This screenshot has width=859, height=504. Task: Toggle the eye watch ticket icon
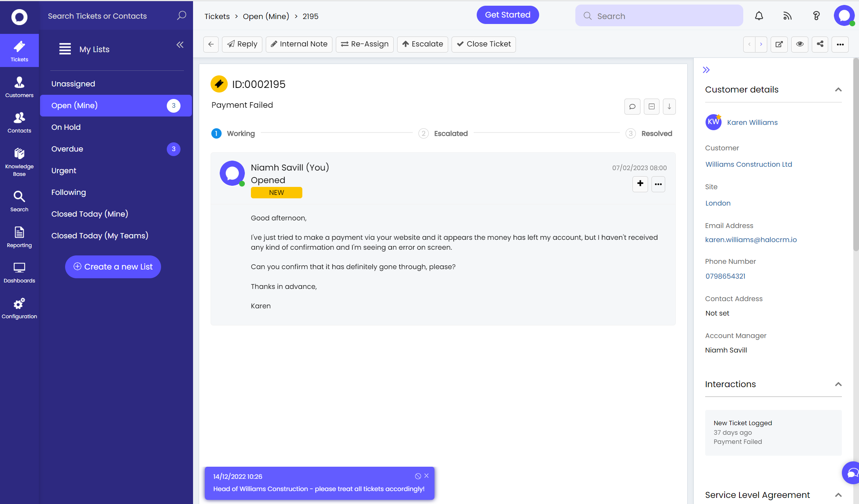pos(800,44)
